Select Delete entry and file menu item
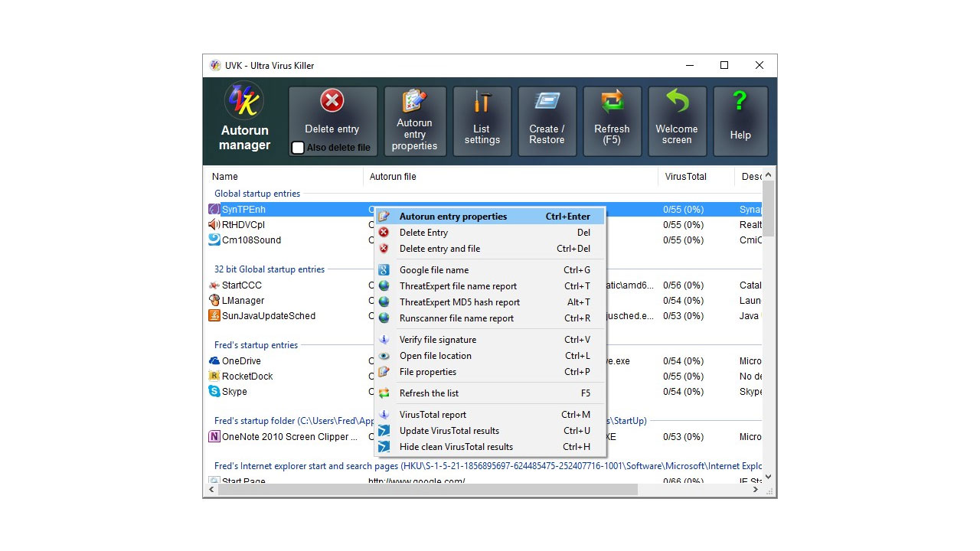This screenshot has width=980, height=551. point(490,249)
